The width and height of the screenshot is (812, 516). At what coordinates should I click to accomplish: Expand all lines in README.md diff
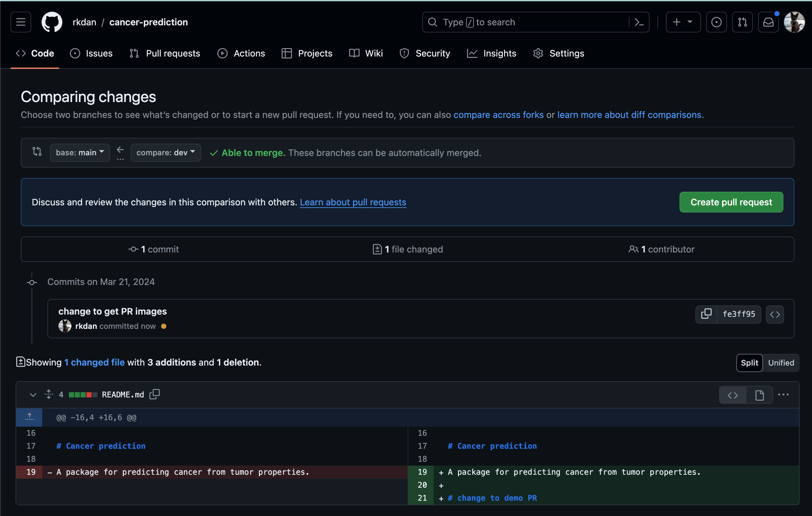pos(49,394)
